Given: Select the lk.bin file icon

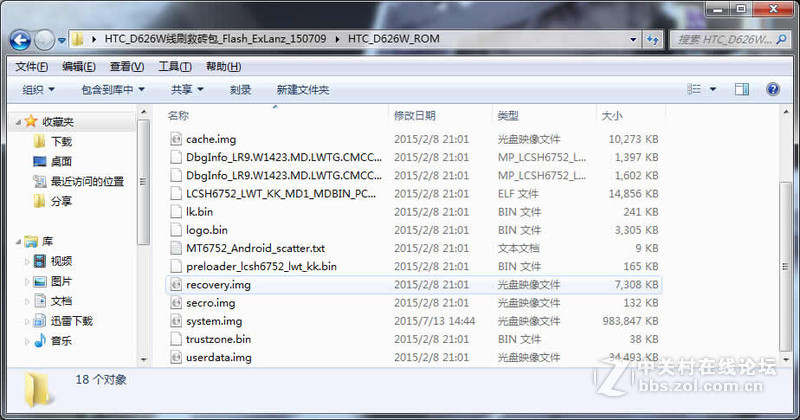Looking at the screenshot, I should point(176,212).
